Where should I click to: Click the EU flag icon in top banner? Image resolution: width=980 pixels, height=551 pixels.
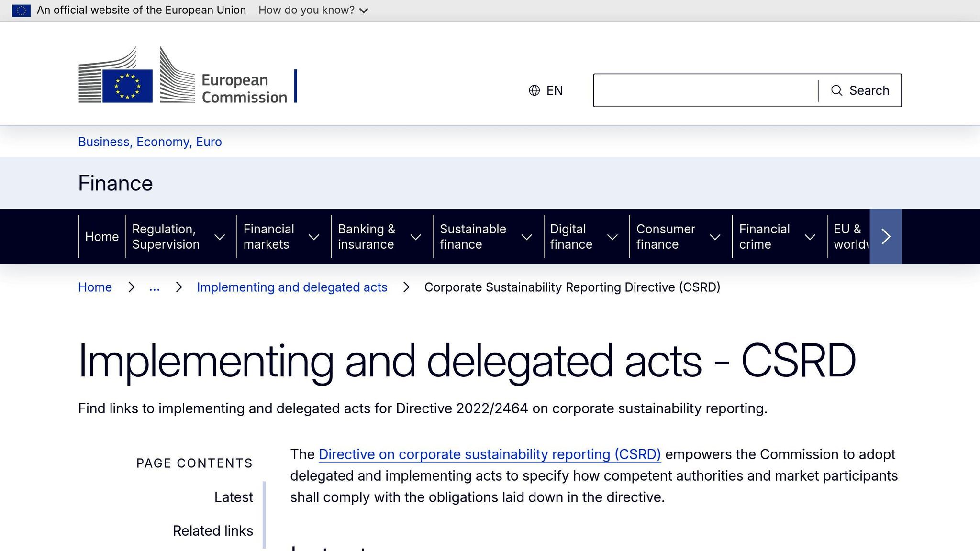(21, 10)
